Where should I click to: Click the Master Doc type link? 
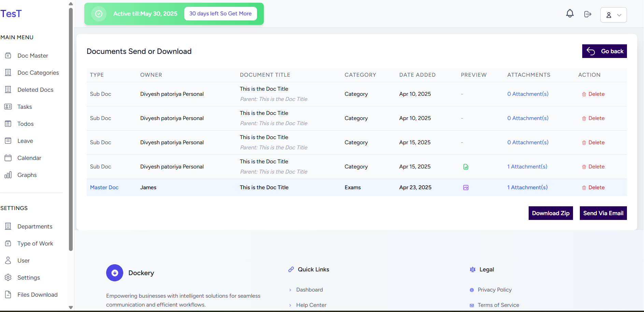(104, 188)
